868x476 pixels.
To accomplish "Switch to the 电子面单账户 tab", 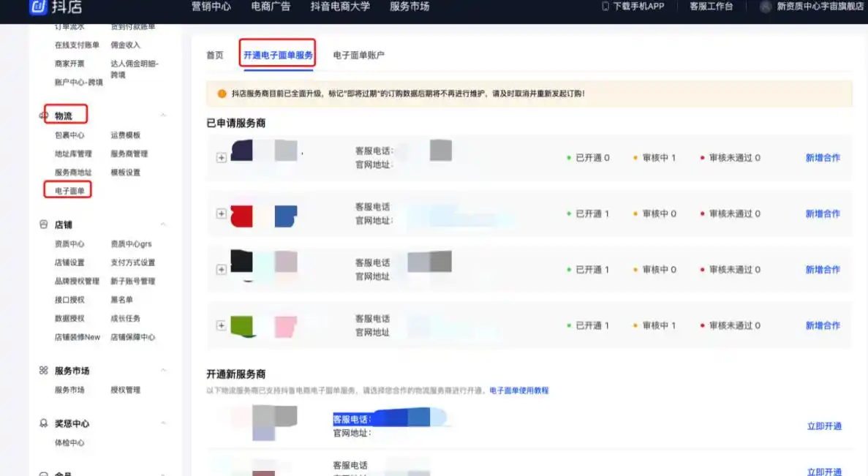I will [358, 56].
